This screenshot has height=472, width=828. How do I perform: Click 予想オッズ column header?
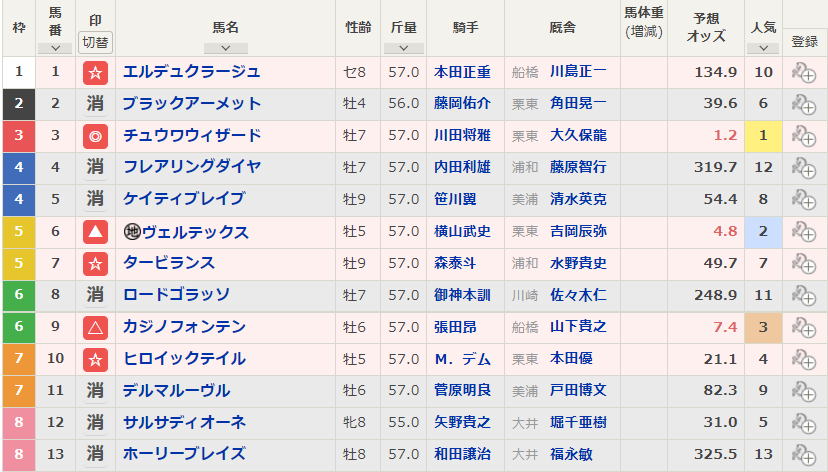point(706,27)
